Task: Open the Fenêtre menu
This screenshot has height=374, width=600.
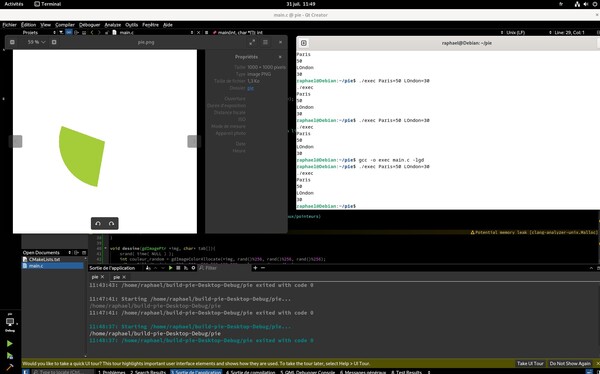Action: (150, 25)
